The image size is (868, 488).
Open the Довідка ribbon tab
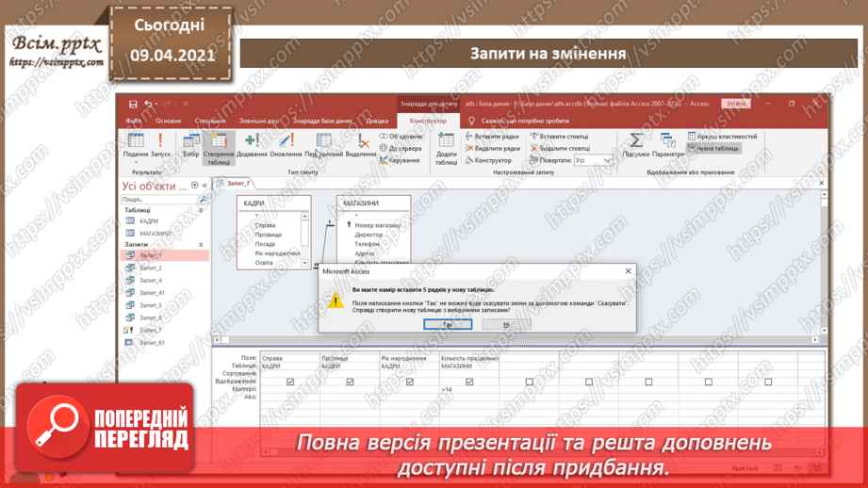pyautogui.click(x=377, y=121)
